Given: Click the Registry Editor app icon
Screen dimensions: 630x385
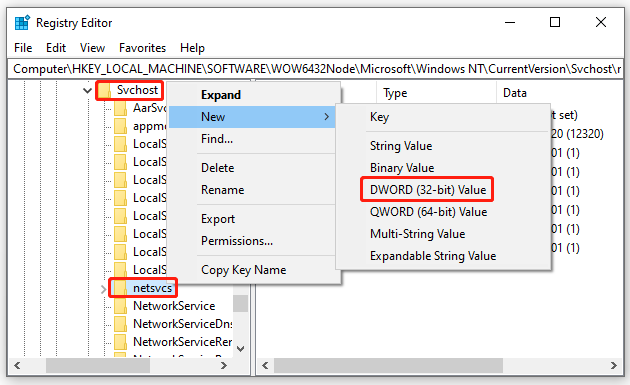Looking at the screenshot, I should pos(22,23).
